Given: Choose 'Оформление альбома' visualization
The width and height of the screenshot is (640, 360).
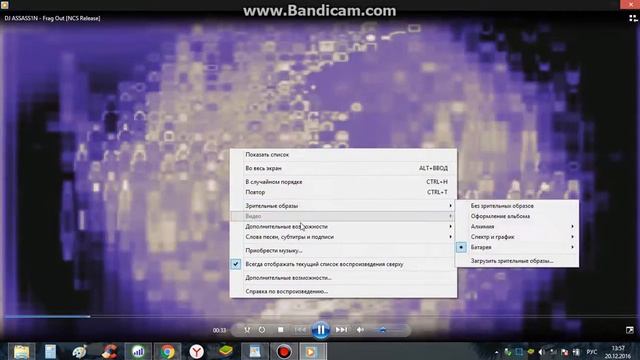Looking at the screenshot, I should click(517, 216).
